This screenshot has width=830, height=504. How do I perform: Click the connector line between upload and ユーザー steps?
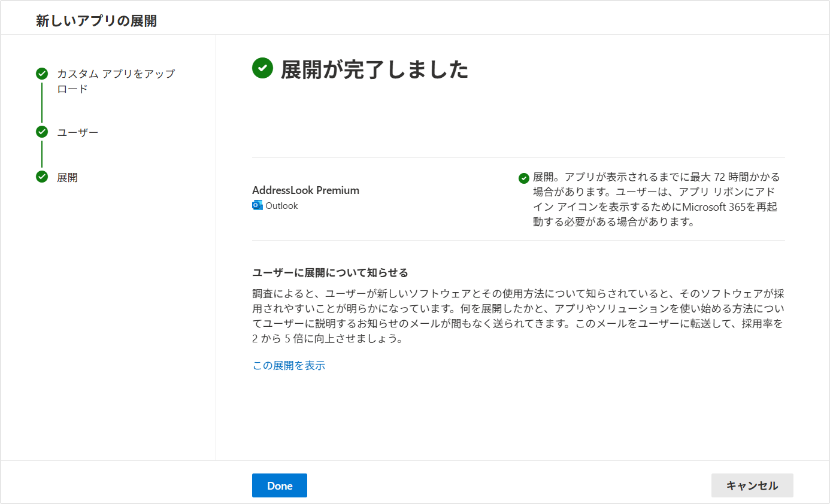pyautogui.click(x=42, y=102)
